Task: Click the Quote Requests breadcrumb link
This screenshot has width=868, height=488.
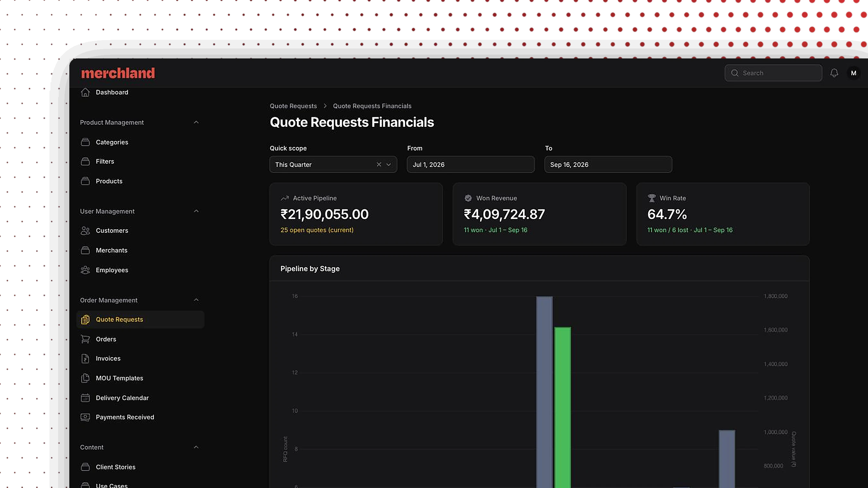Action: click(293, 106)
